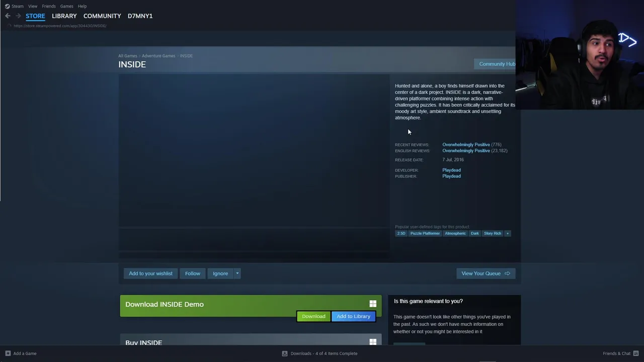This screenshot has width=644, height=362.
Task: Click the arrow icon on View Your Queue
Action: coord(507,274)
